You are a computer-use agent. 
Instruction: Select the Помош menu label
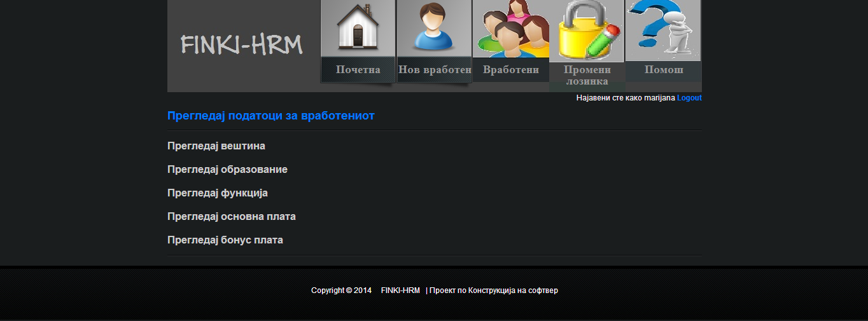click(x=664, y=70)
